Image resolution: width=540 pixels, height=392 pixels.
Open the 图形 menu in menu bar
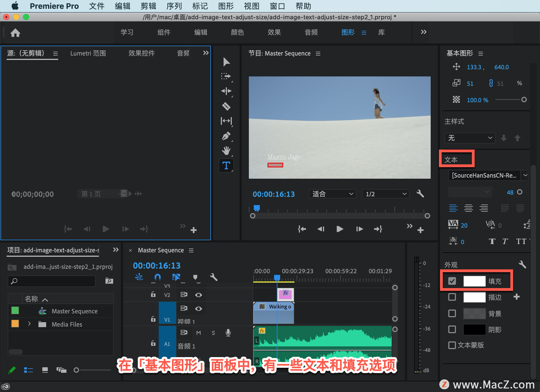point(226,6)
